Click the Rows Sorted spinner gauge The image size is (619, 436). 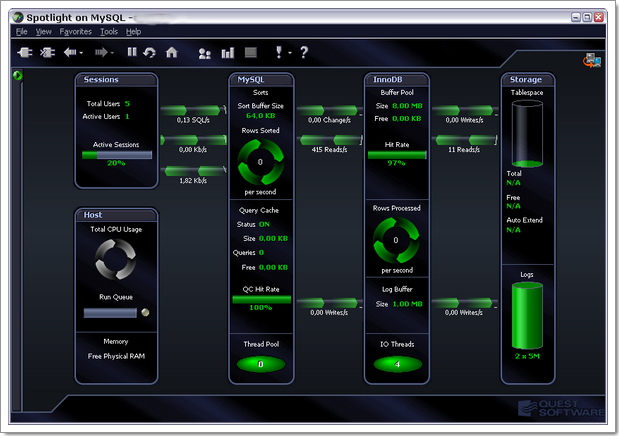[261, 162]
